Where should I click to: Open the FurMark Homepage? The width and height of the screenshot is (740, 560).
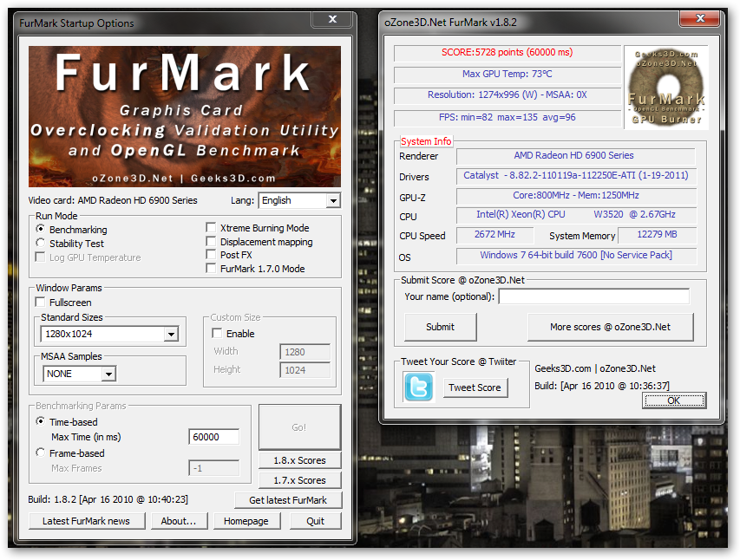[246, 521]
